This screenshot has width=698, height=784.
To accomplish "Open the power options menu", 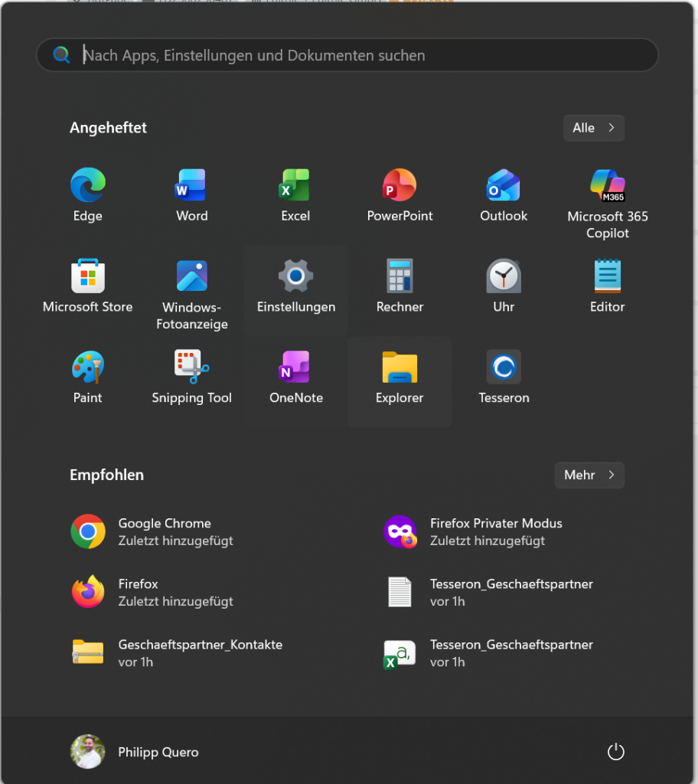I will (x=615, y=752).
